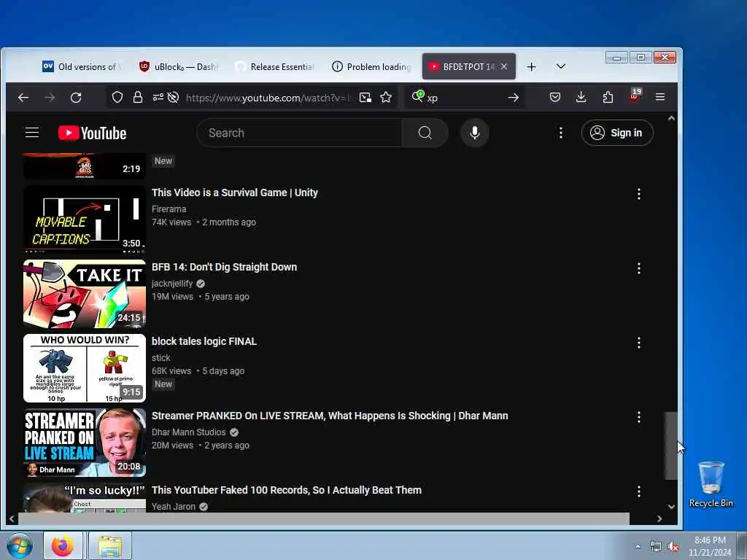Close the BFDI:TPOT tab
The image size is (747, 560).
coord(504,66)
